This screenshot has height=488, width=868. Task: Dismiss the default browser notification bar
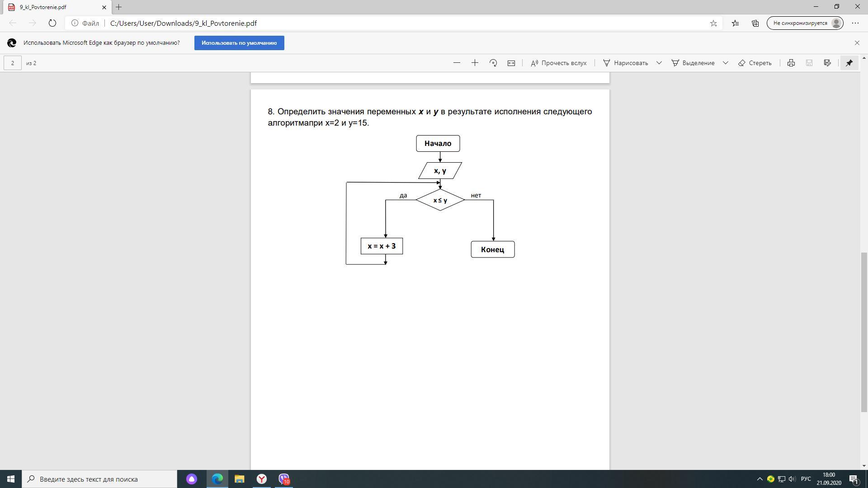point(857,43)
